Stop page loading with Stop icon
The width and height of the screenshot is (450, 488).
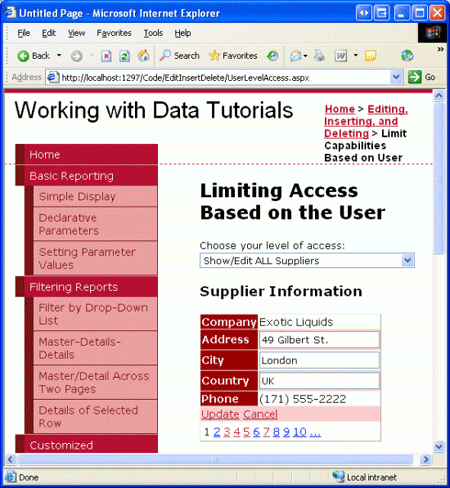point(106,56)
